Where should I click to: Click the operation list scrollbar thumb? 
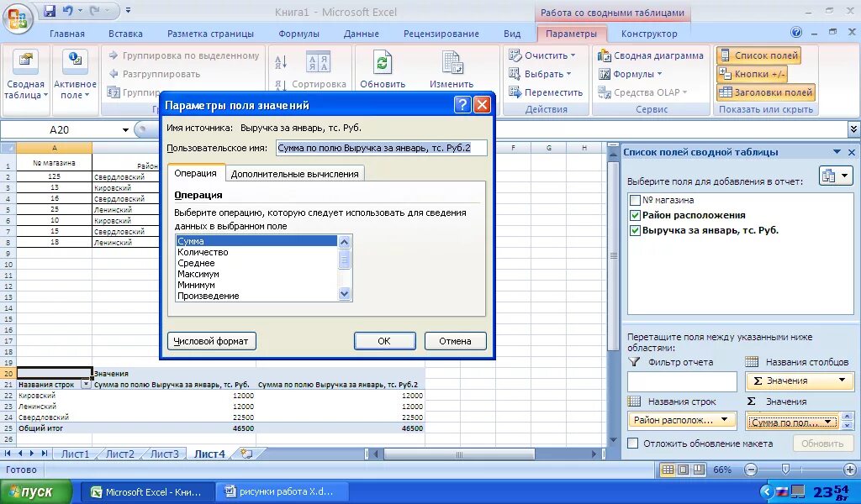coord(344,258)
